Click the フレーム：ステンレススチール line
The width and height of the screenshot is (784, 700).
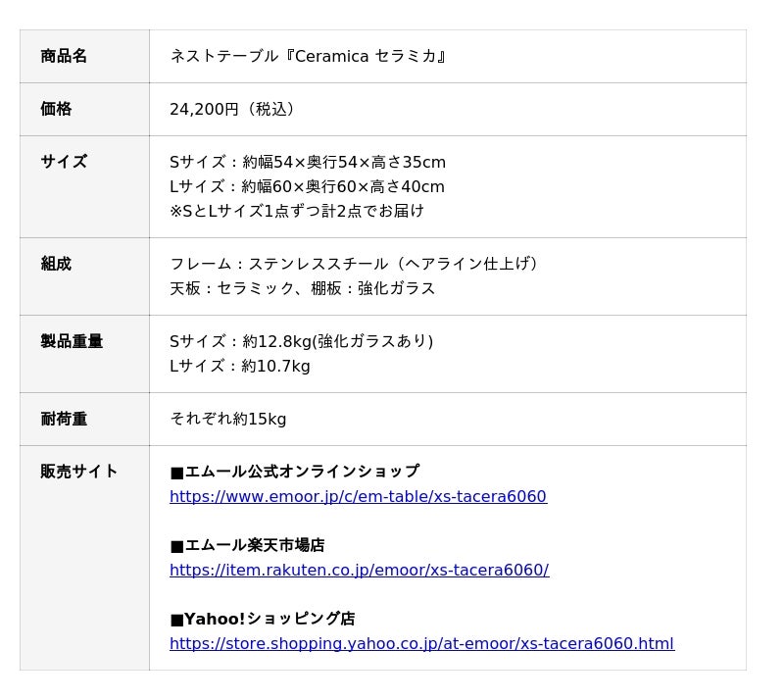[x=354, y=264]
